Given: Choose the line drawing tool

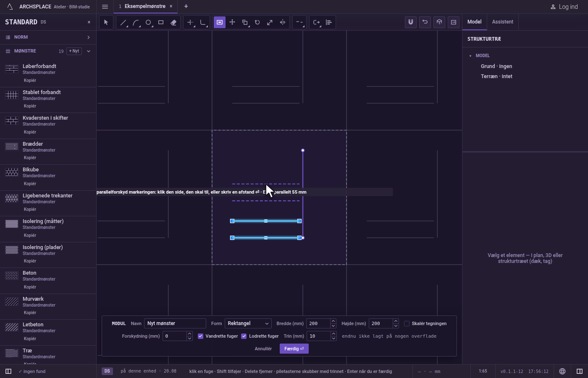Looking at the screenshot, I should point(123,22).
